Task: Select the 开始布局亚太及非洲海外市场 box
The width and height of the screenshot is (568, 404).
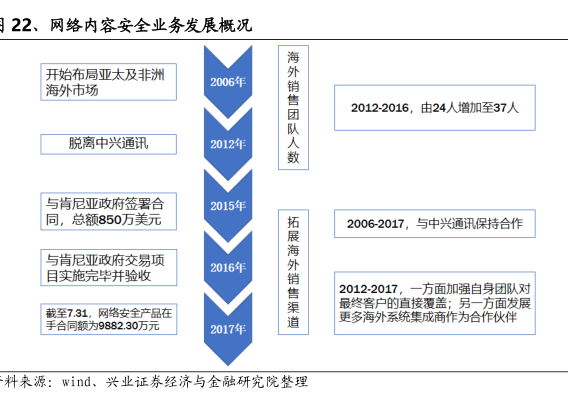Action: click(109, 82)
